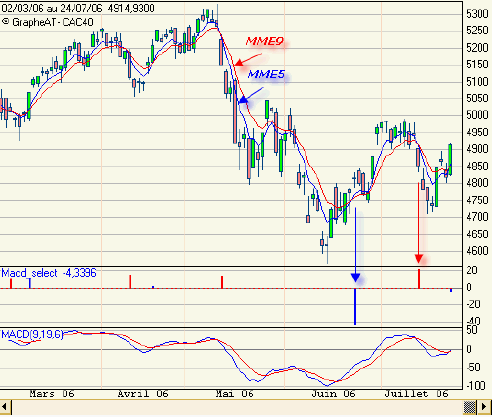Click the red MME9 annotation label

[x=265, y=42]
